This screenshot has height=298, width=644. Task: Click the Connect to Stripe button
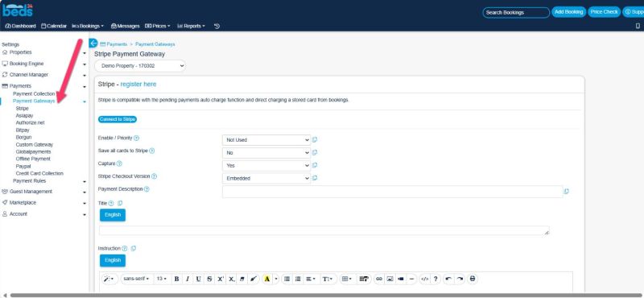[117, 119]
